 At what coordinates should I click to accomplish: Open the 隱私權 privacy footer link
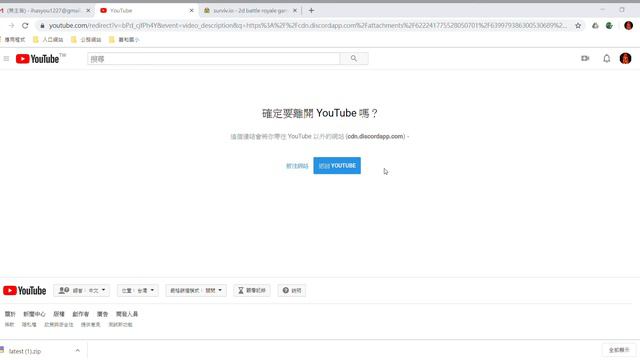tap(29, 324)
